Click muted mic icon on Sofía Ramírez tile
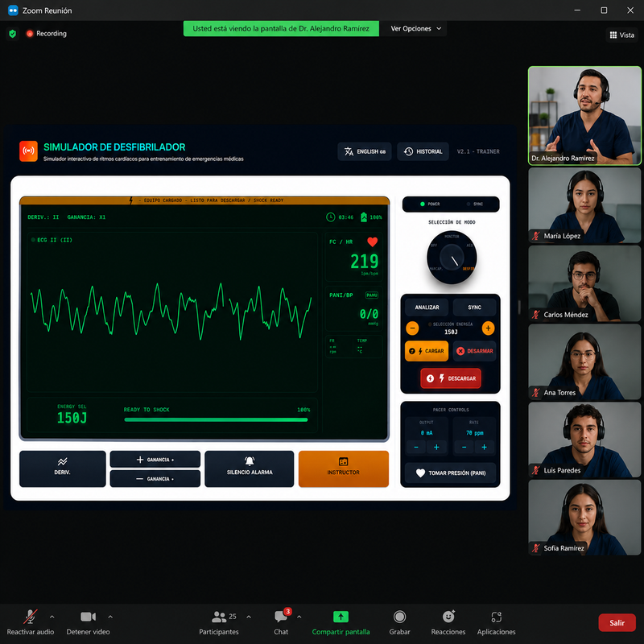The width and height of the screenshot is (644, 644). click(x=535, y=548)
